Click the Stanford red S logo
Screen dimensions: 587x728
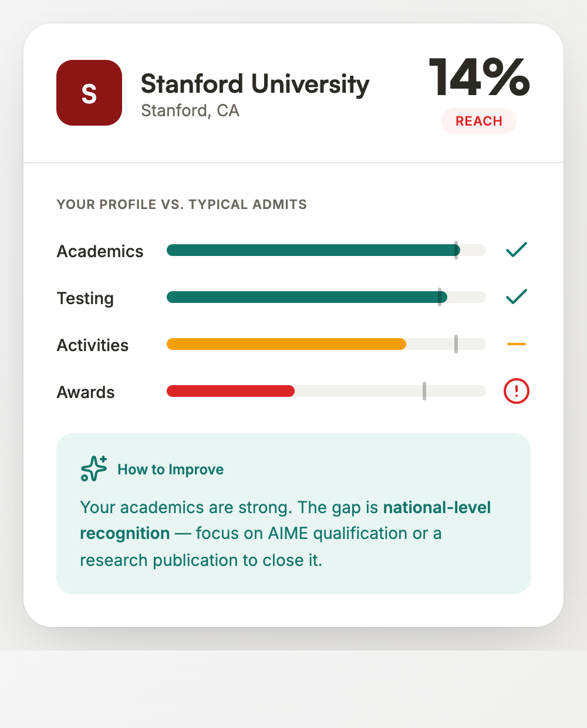89,93
